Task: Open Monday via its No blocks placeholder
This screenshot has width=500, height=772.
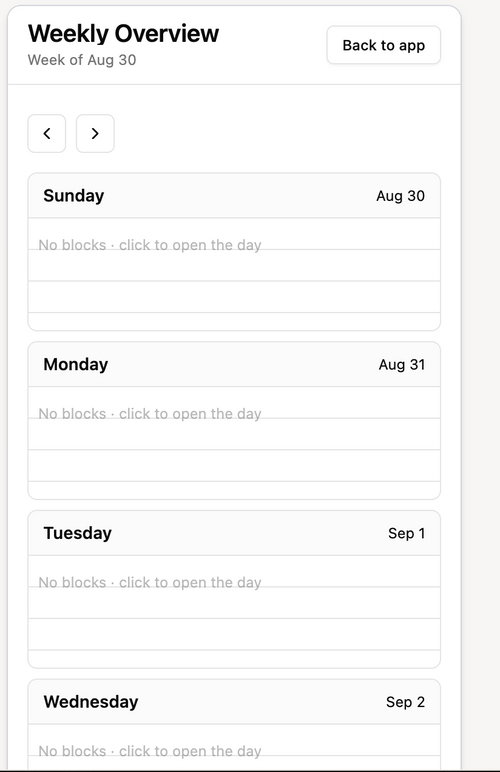Action: click(150, 414)
